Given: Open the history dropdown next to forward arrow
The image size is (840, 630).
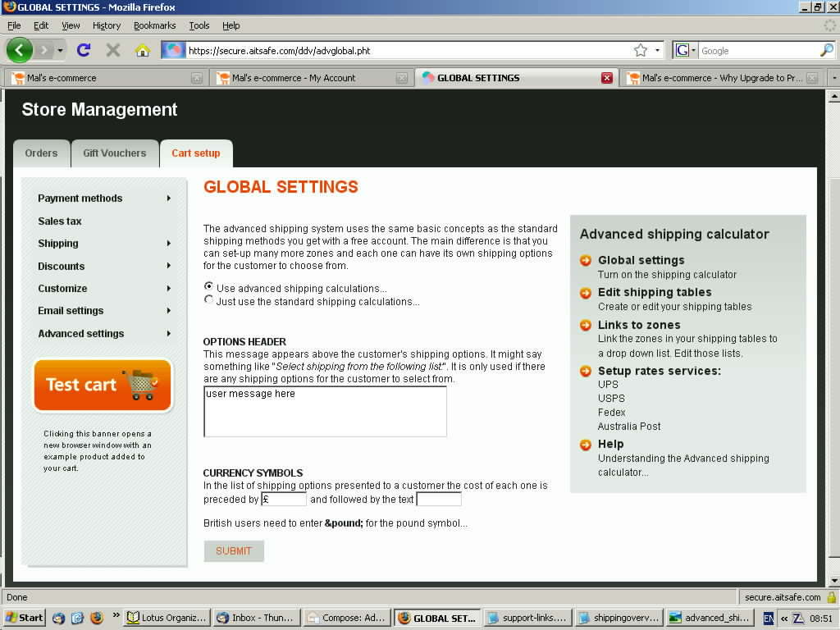Looking at the screenshot, I should (60, 50).
